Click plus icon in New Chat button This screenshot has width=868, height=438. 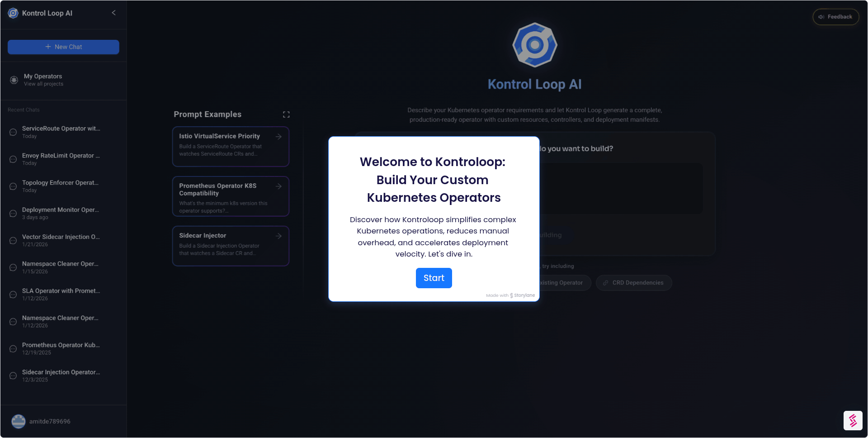coord(48,47)
